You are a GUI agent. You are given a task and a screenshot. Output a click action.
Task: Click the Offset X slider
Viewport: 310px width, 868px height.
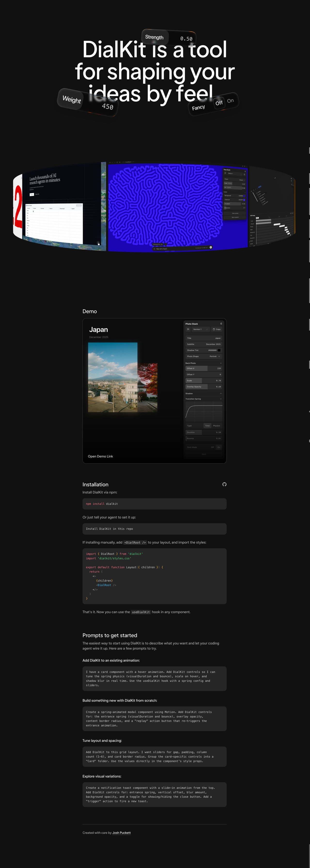click(x=204, y=368)
